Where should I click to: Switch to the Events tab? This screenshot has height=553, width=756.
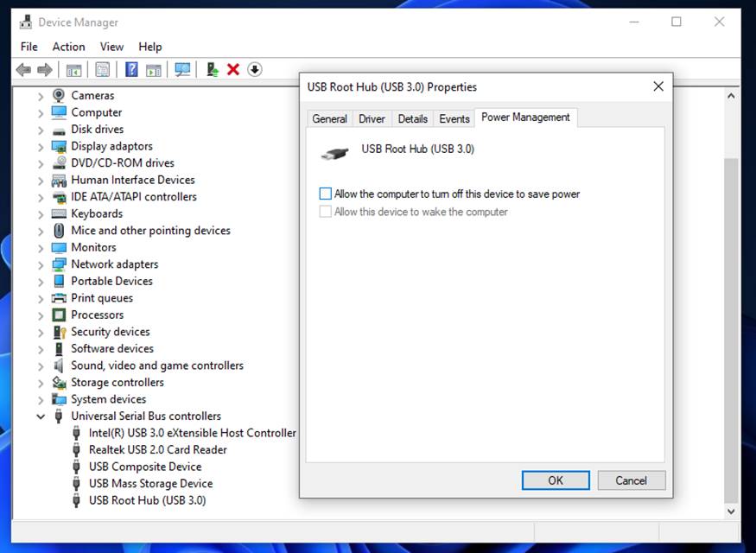pyautogui.click(x=454, y=118)
